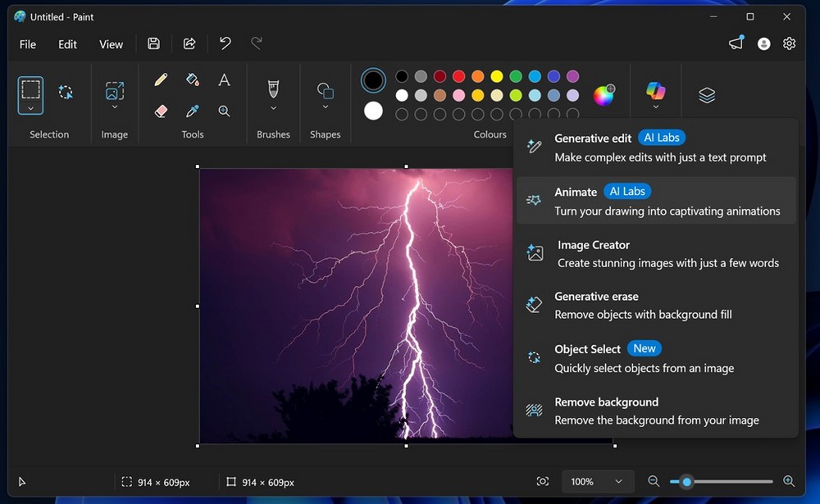Pick the red colour swatch
This screenshot has width=820, height=504.
pos(458,76)
